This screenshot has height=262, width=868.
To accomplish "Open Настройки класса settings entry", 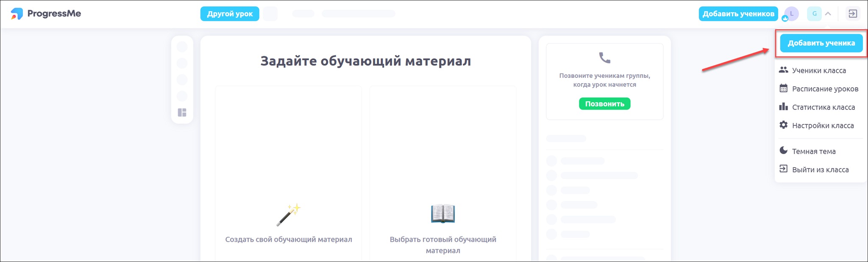I will (x=822, y=126).
